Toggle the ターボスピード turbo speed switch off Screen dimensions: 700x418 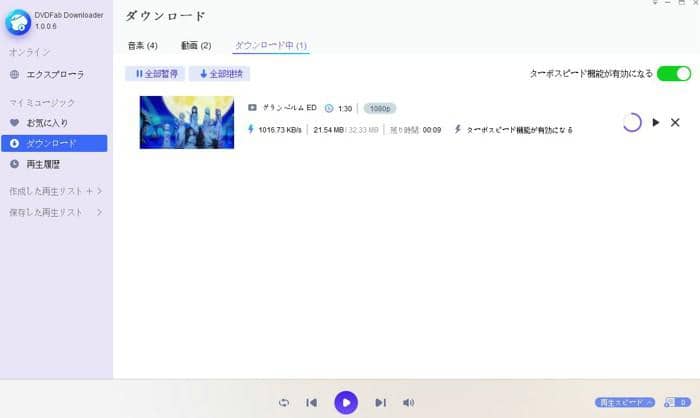pos(674,74)
